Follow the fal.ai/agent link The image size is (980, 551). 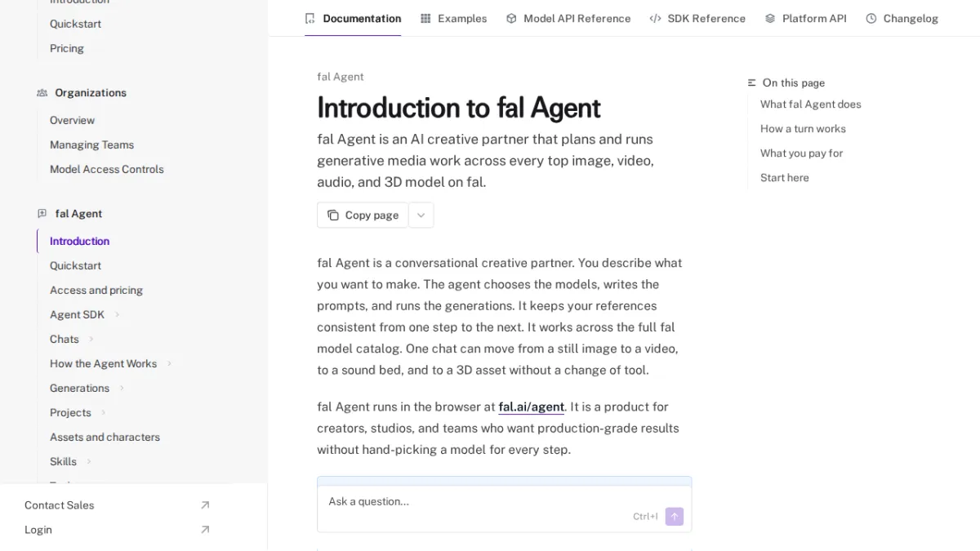pyautogui.click(x=532, y=407)
